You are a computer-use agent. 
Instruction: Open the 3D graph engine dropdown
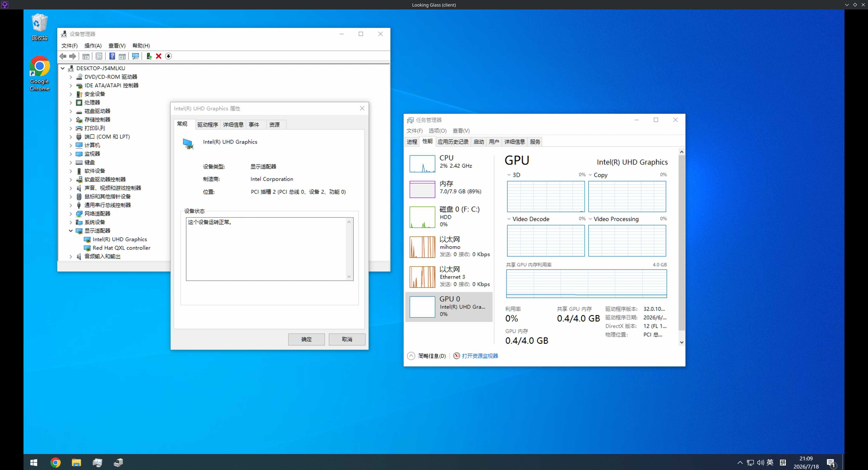509,175
